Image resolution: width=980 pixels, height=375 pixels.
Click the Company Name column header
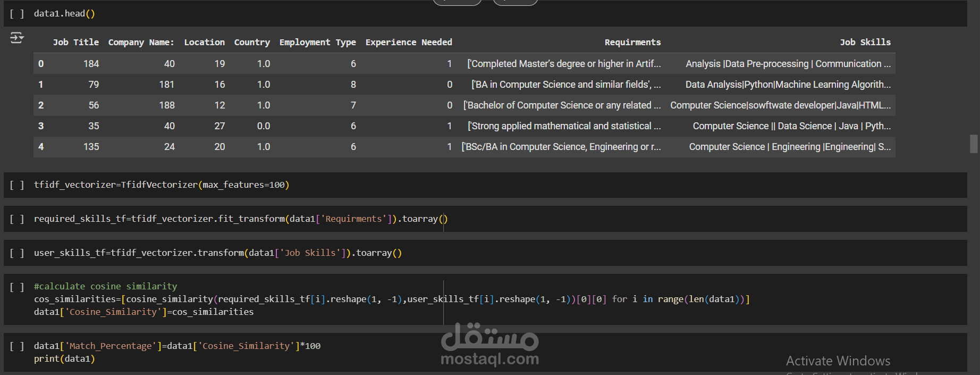141,42
